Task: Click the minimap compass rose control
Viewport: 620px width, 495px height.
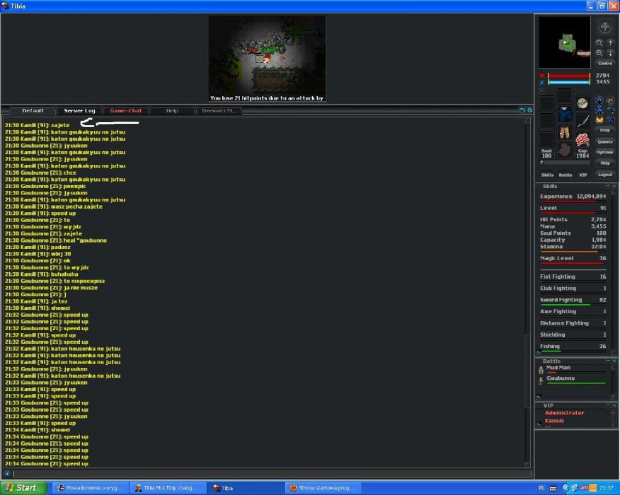Action: 605,27
